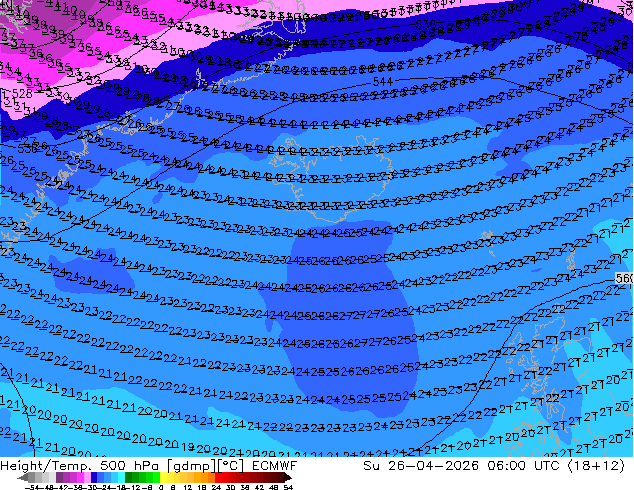Click the 536 contour label near top
This screenshot has height=490, width=634.
tap(425, 24)
